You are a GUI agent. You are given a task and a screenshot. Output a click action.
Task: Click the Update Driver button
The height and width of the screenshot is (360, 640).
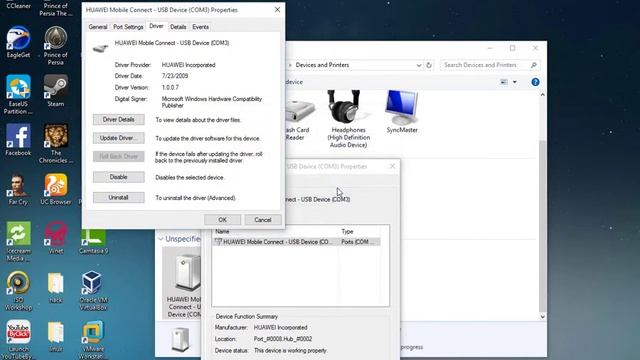coord(118,138)
